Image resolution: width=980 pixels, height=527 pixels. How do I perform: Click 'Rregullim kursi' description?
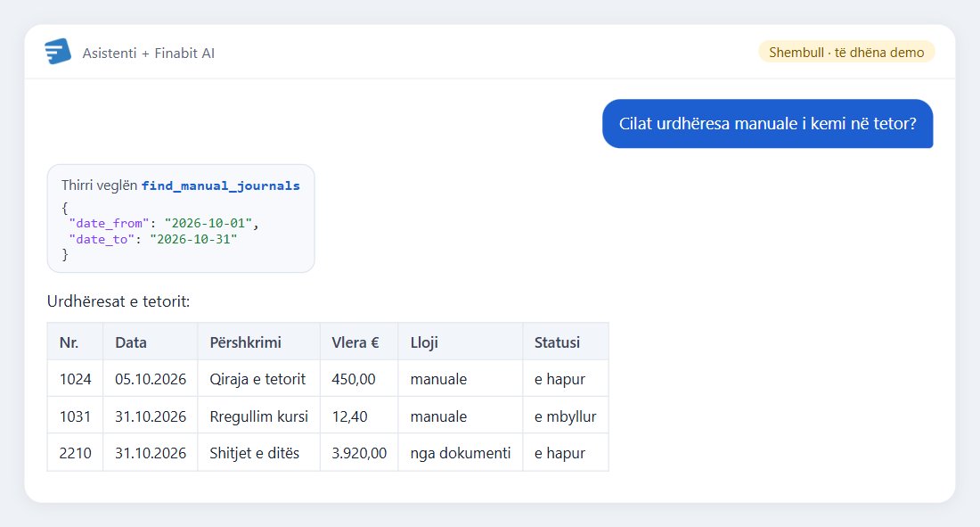(258, 416)
